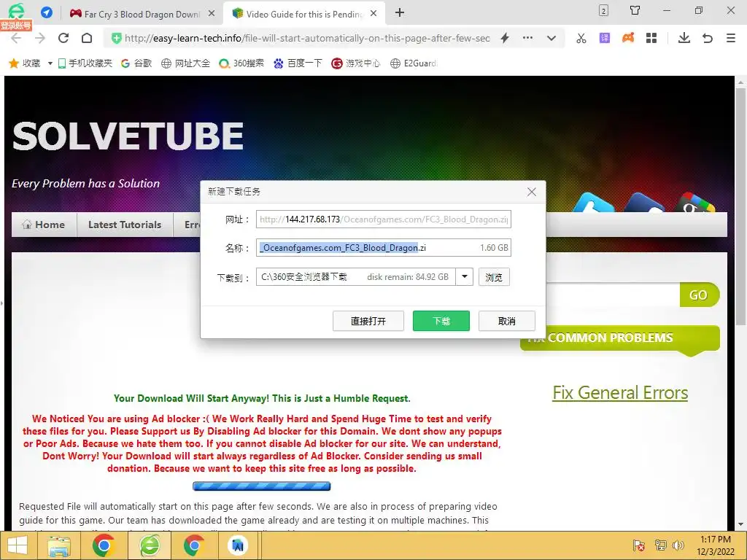The image size is (747, 560).
Task: Click the undo closed tab icon
Action: click(x=708, y=38)
